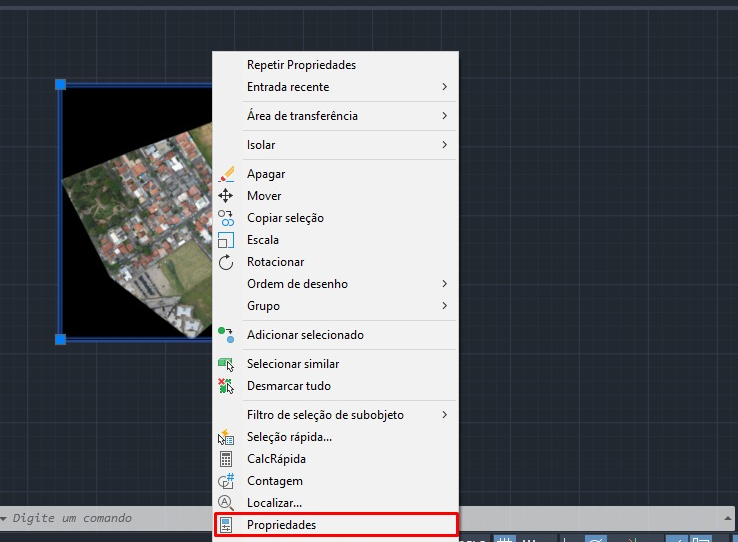This screenshot has height=542, width=738.
Task: Open the Ordem de desenho submenu
Action: click(336, 284)
